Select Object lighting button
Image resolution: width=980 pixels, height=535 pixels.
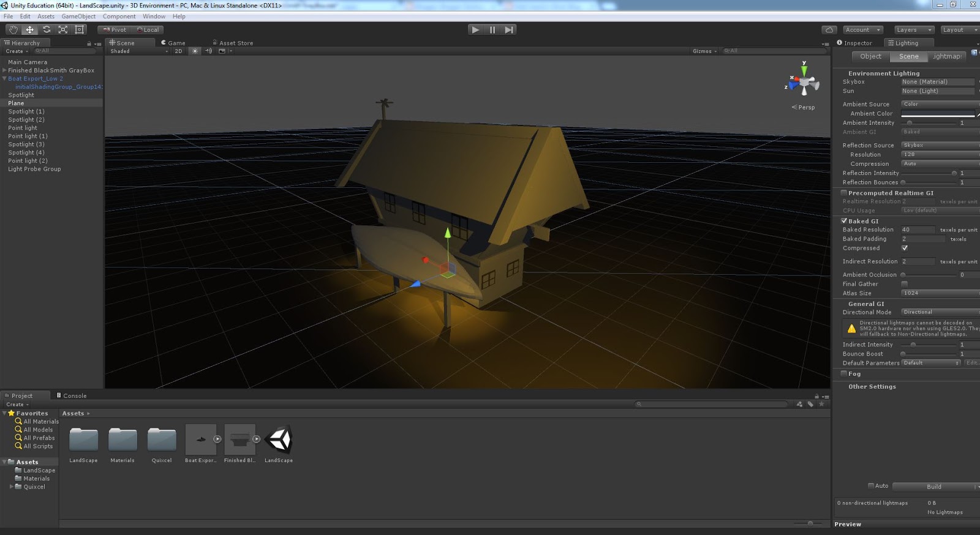[870, 56]
